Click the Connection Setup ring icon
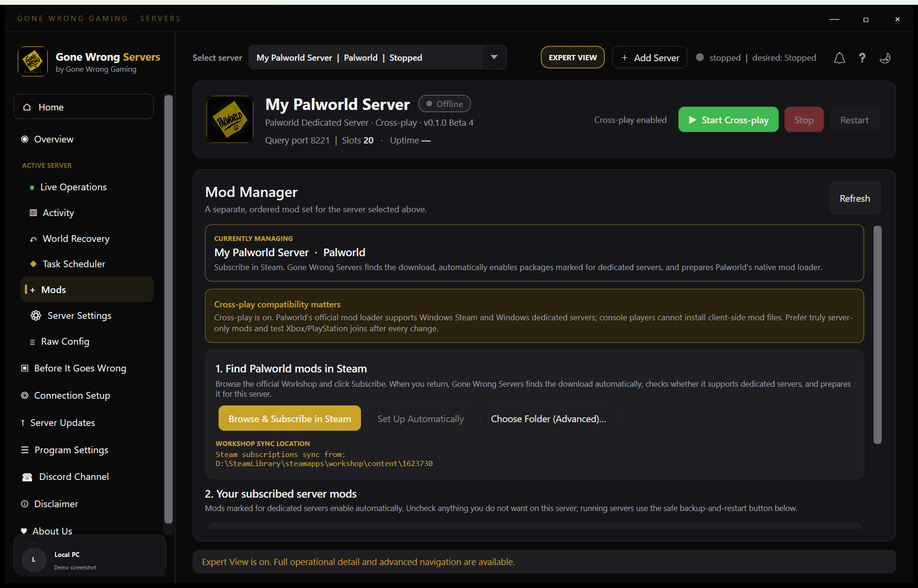 25,395
